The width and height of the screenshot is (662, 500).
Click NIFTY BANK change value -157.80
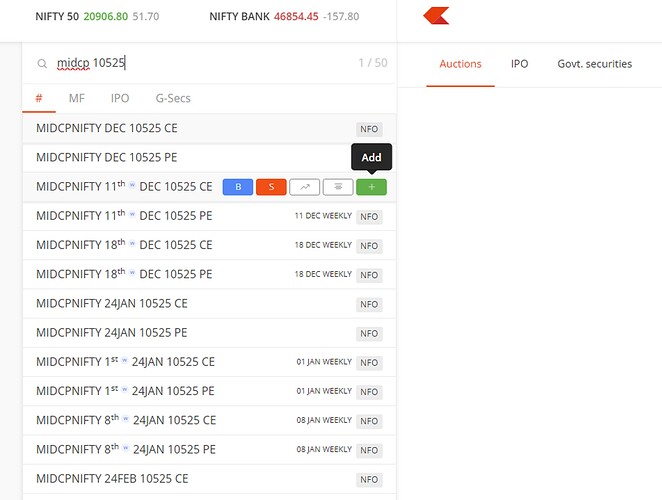click(341, 16)
